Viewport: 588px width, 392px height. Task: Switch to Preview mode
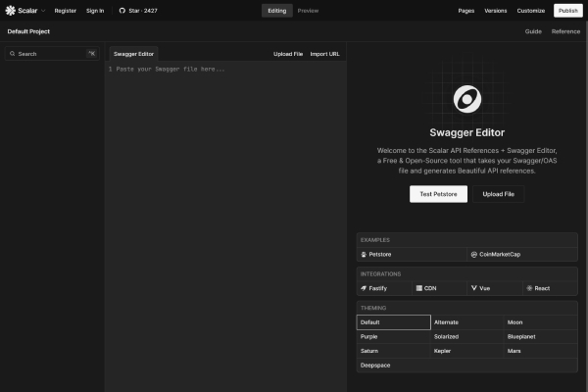(308, 11)
